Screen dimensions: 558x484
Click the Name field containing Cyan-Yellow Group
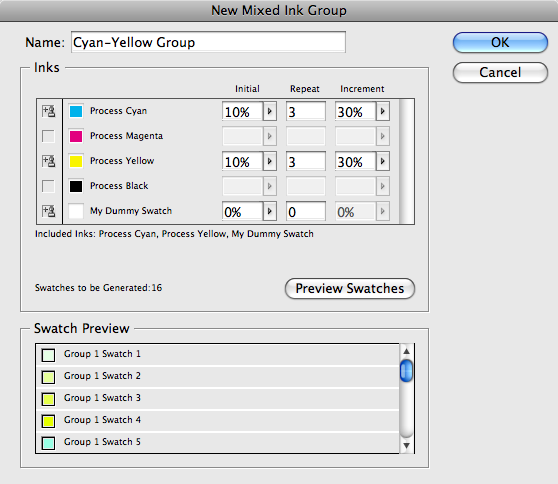point(208,42)
